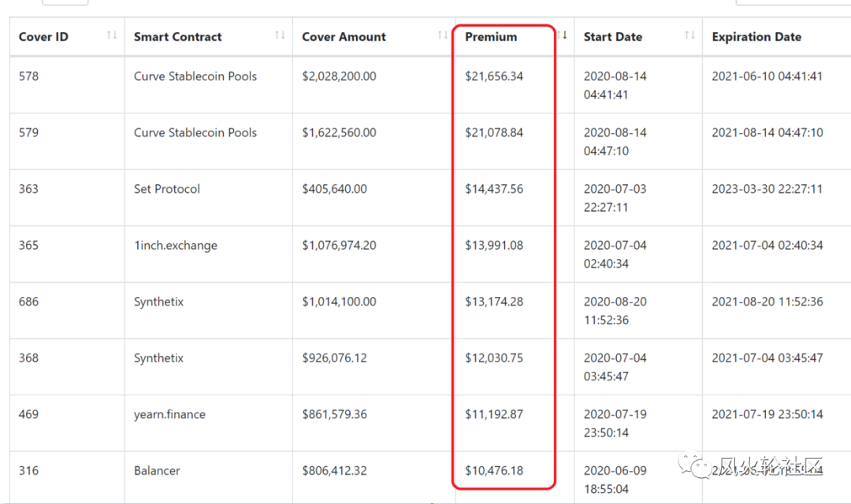
Task: Toggle the sort arrows icon beside Premium
Action: [x=563, y=35]
